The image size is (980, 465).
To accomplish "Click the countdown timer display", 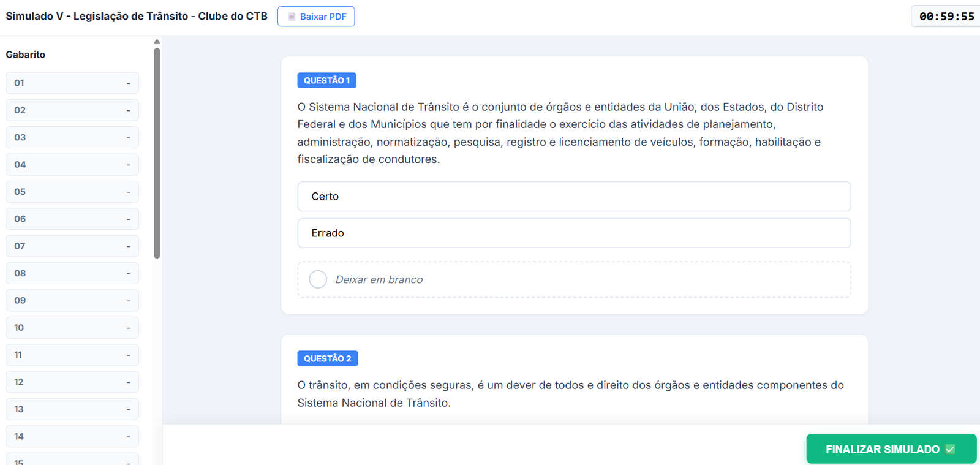I will coord(946,17).
